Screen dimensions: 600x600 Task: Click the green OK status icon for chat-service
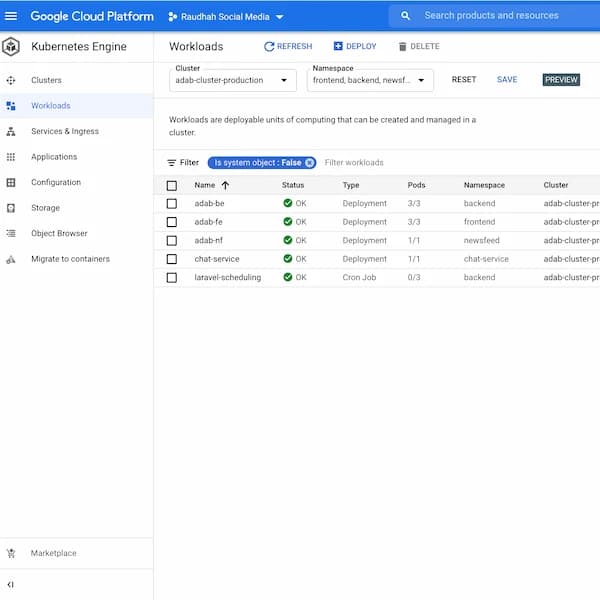(x=288, y=259)
